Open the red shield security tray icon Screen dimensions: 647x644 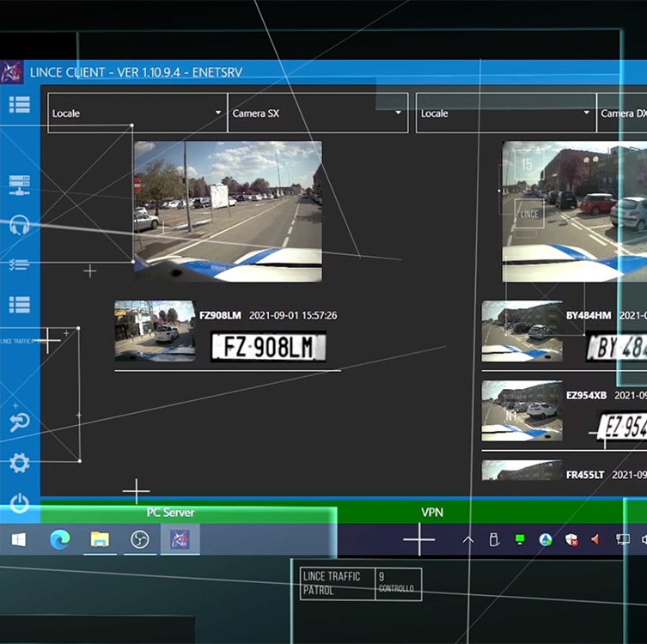[571, 539]
